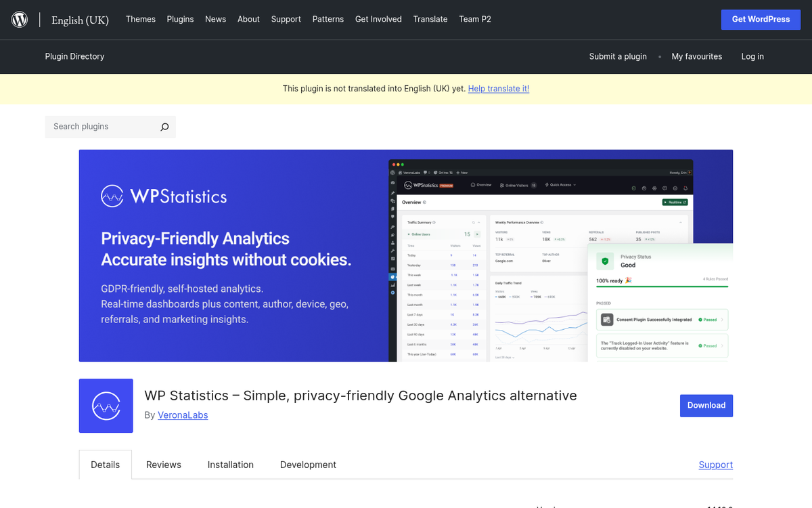Open the Themes menu item
The height and width of the screenshot is (508, 812).
(x=140, y=19)
